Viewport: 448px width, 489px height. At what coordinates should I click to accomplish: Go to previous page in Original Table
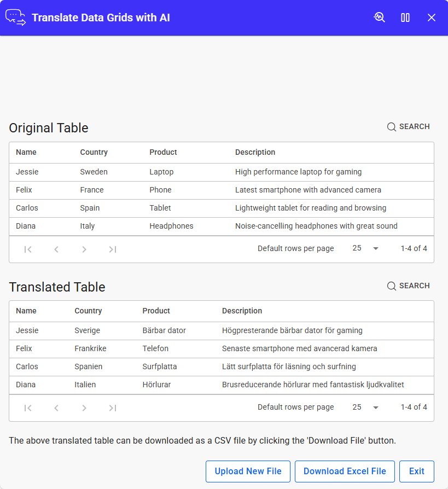56,249
